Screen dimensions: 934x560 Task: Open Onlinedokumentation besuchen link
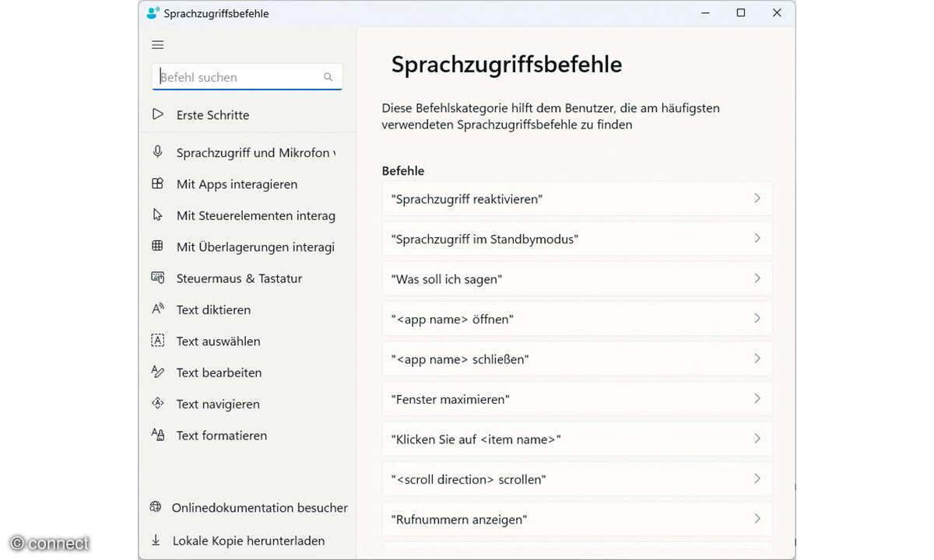pyautogui.click(x=259, y=507)
